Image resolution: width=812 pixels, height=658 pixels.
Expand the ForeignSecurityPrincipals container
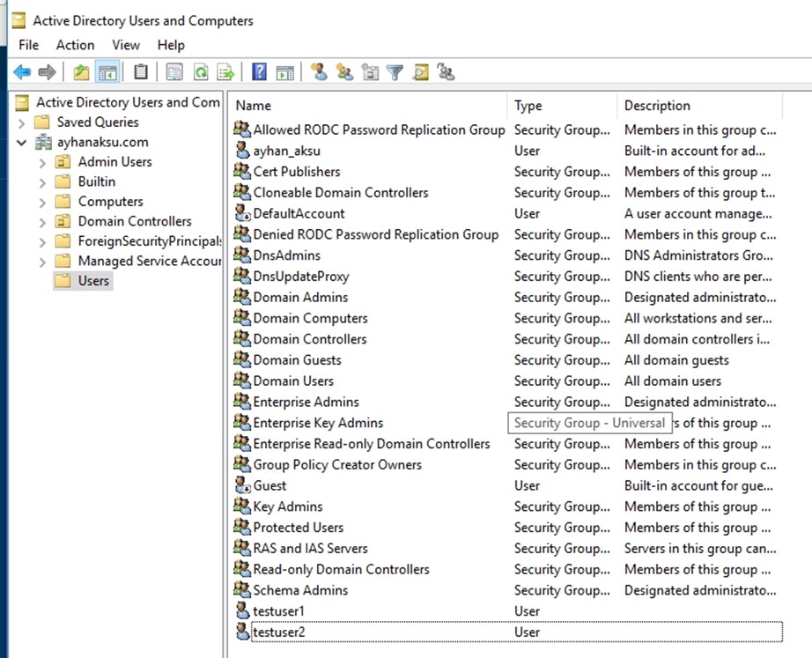point(42,242)
